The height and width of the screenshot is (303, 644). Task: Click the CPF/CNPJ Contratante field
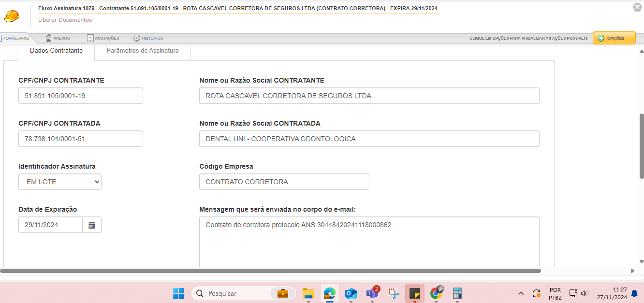[x=81, y=96]
